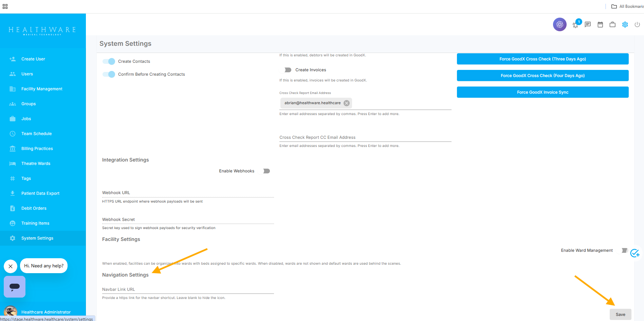The height and width of the screenshot is (321, 644).
Task: Click the briefcase jobs icon in header
Action: tap(612, 24)
